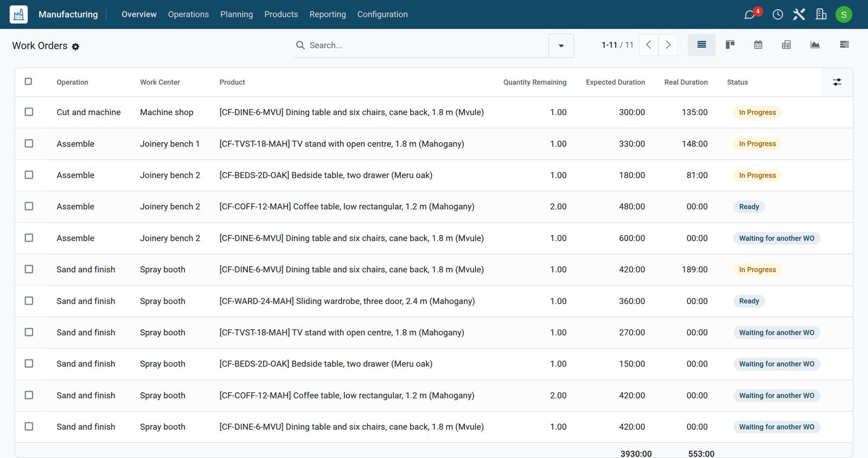Switch to the graph view
This screenshot has height=458, width=868.
tap(815, 45)
